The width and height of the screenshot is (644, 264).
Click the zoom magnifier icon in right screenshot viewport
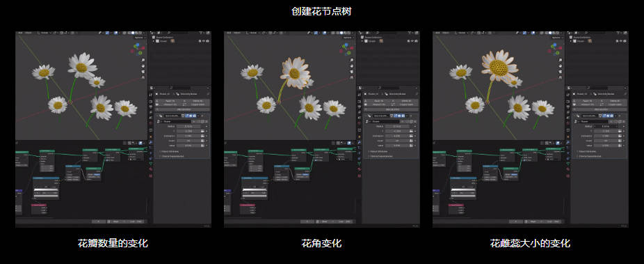click(x=561, y=60)
